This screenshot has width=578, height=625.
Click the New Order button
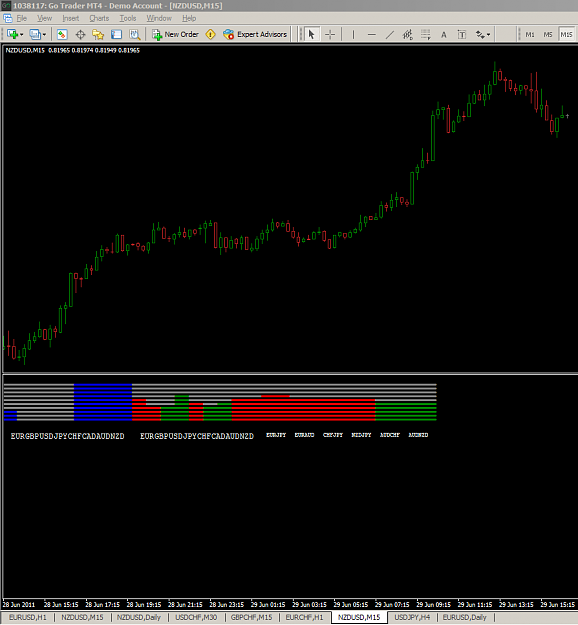click(x=175, y=34)
